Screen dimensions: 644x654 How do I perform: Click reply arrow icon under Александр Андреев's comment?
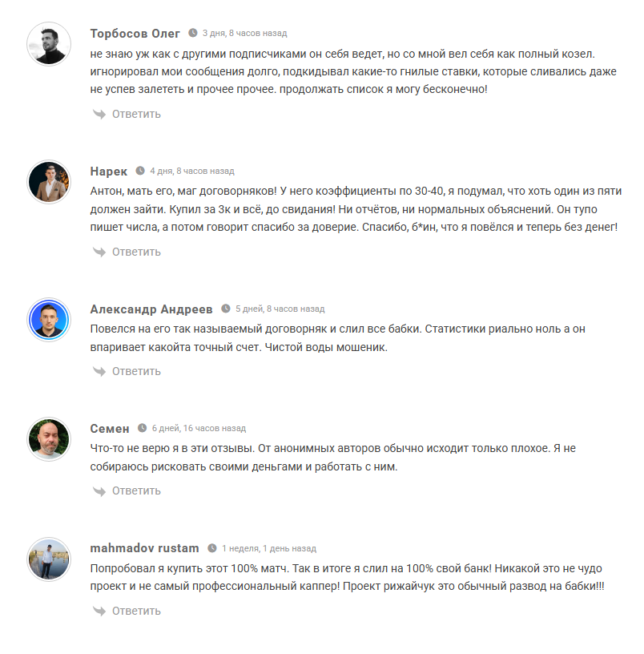pos(99,372)
